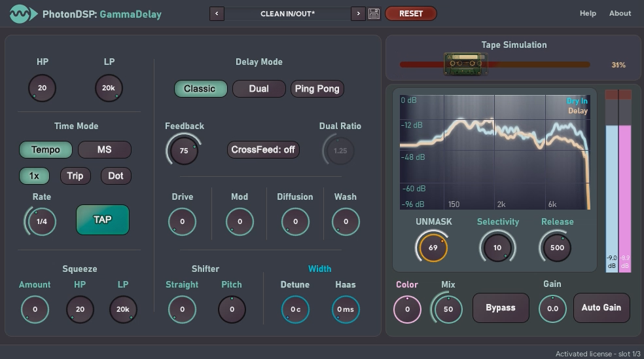Viewport: 644px width, 359px height.
Task: Select Dual delay mode
Action: (259, 89)
